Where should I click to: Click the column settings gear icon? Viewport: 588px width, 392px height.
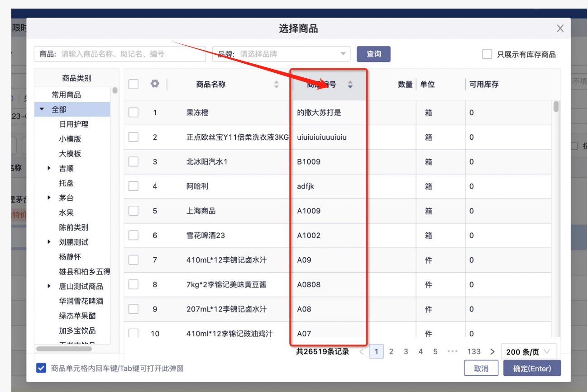155,84
